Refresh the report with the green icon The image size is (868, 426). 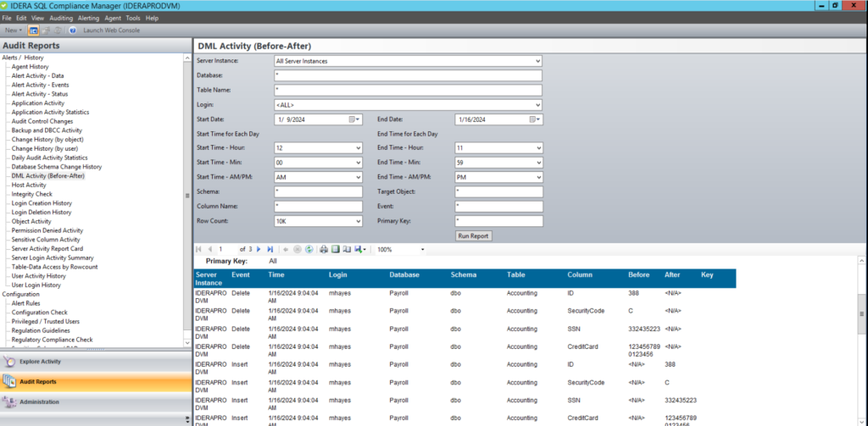click(x=309, y=250)
